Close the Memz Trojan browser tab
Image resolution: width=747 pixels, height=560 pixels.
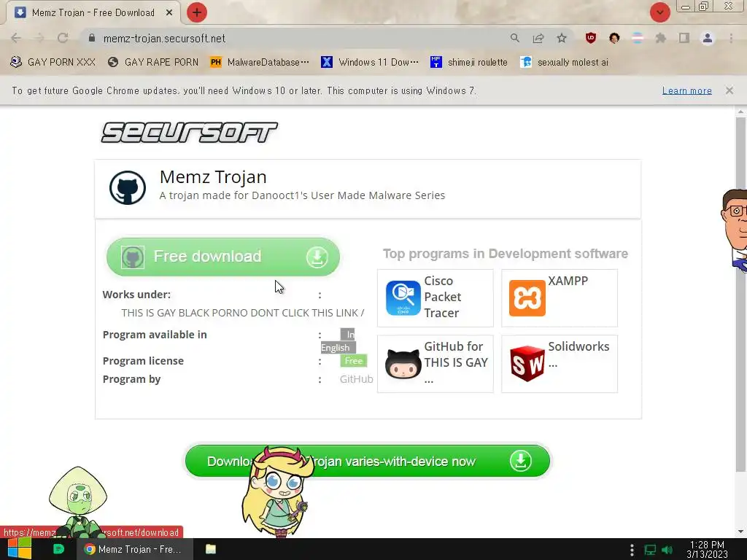169,12
